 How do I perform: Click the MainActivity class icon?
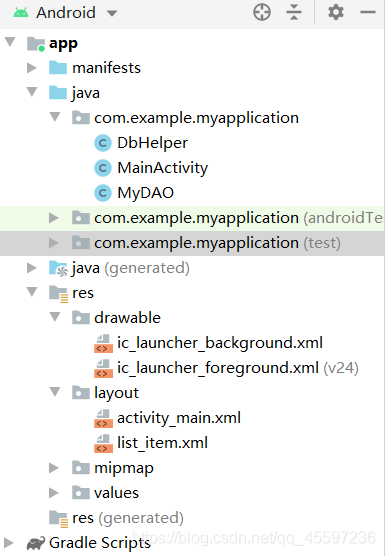pyautogui.click(x=103, y=168)
